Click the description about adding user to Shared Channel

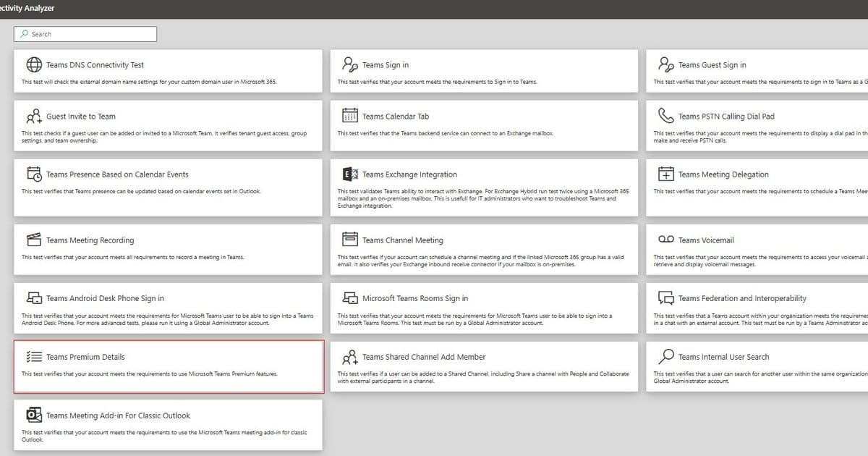pos(483,377)
